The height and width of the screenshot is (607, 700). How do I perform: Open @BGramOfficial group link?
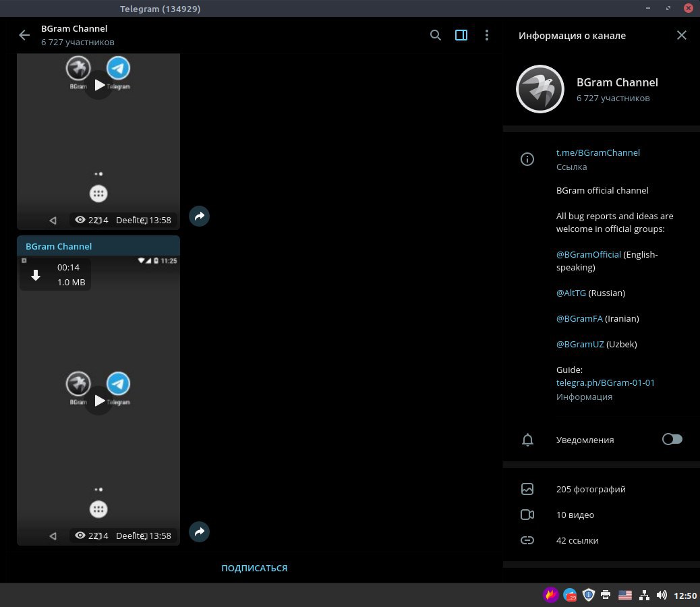[x=589, y=254]
